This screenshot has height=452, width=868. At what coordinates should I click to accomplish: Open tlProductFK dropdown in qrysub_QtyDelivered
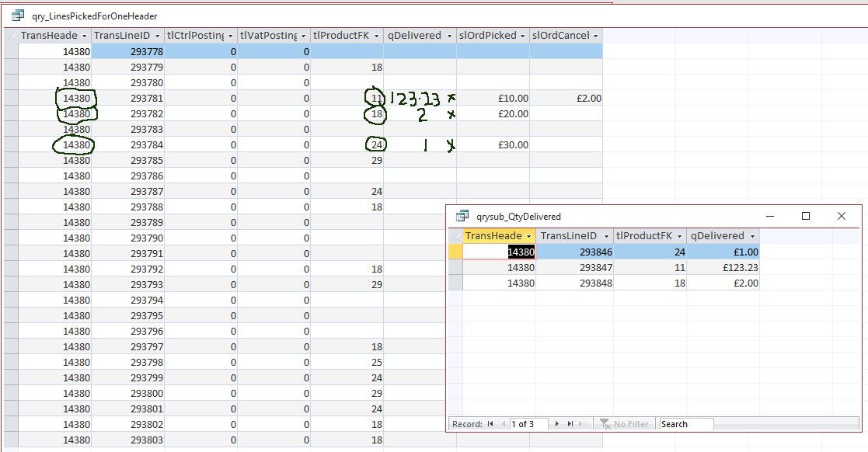coord(679,236)
